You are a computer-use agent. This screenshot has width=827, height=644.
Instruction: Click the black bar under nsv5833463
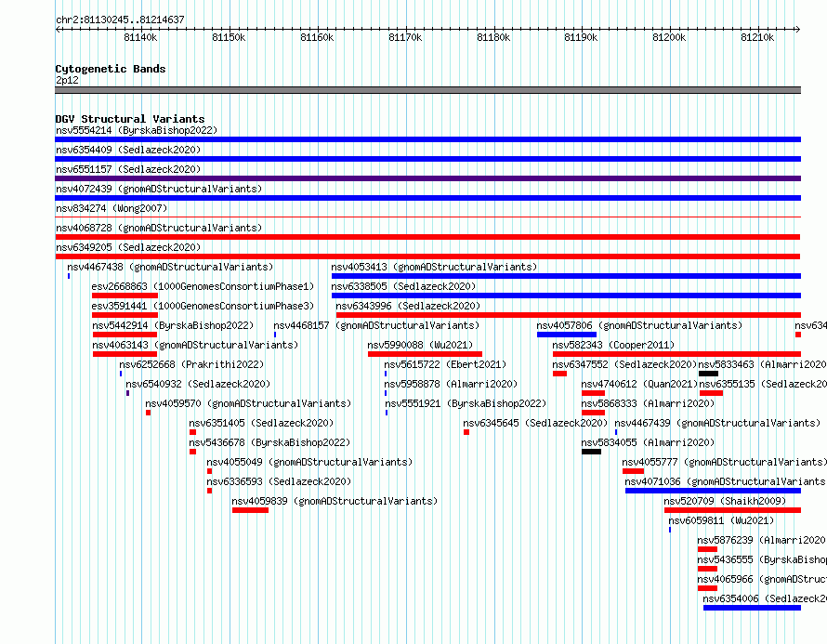pyautogui.click(x=708, y=374)
